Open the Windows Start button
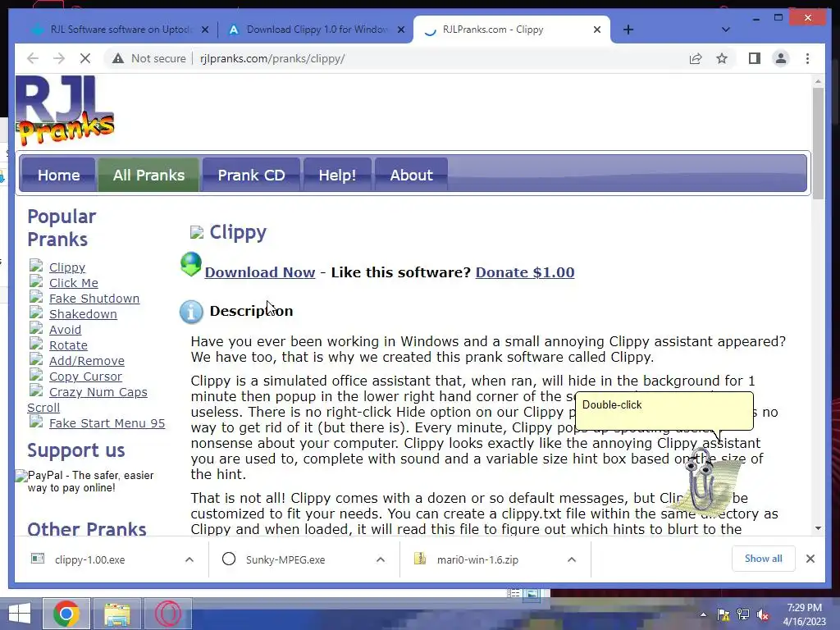Image resolution: width=840 pixels, height=630 pixels. click(x=20, y=614)
